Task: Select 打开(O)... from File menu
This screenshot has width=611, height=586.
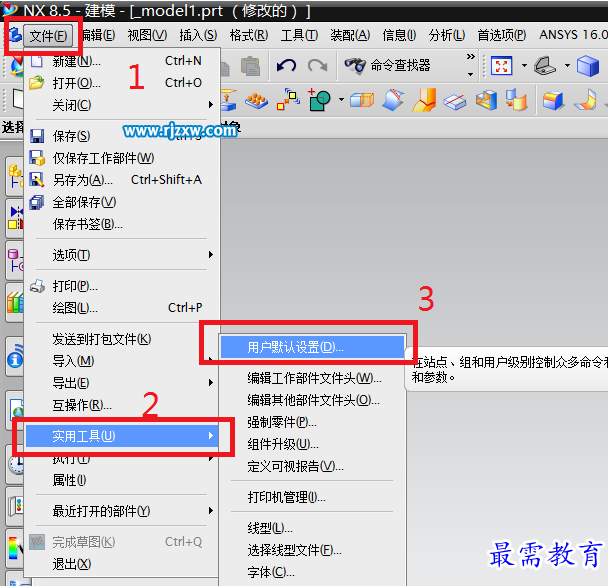Action: pos(122,83)
